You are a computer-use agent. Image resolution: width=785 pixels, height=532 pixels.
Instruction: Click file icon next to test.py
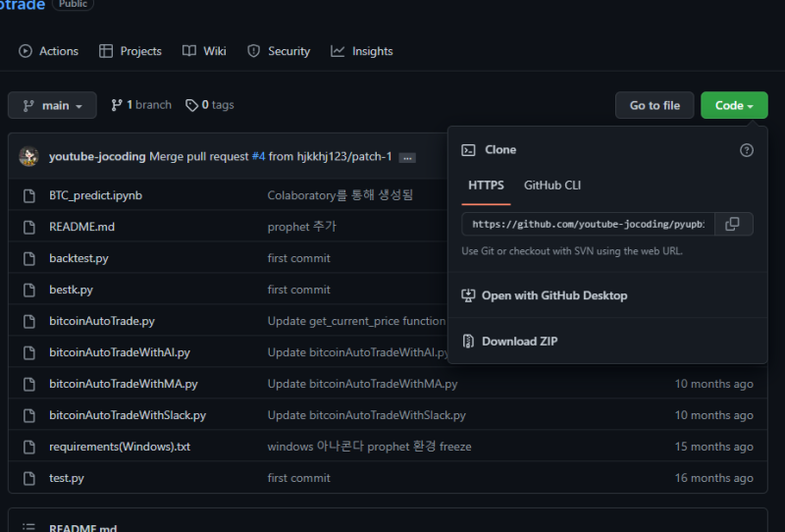[x=29, y=478]
